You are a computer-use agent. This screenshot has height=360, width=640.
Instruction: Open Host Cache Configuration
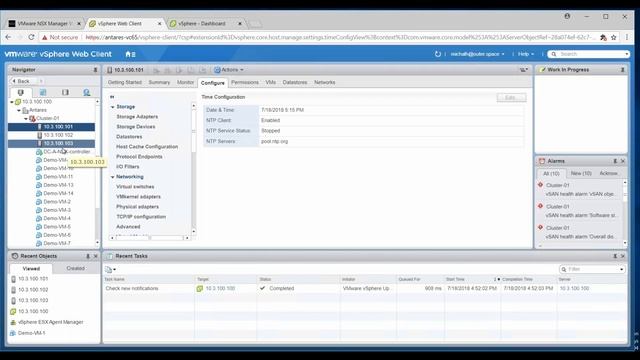click(147, 147)
